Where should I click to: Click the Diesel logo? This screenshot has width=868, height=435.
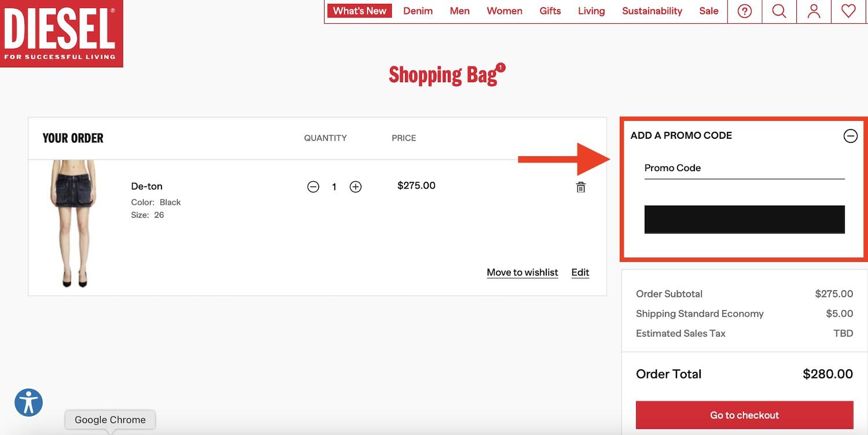(x=61, y=34)
